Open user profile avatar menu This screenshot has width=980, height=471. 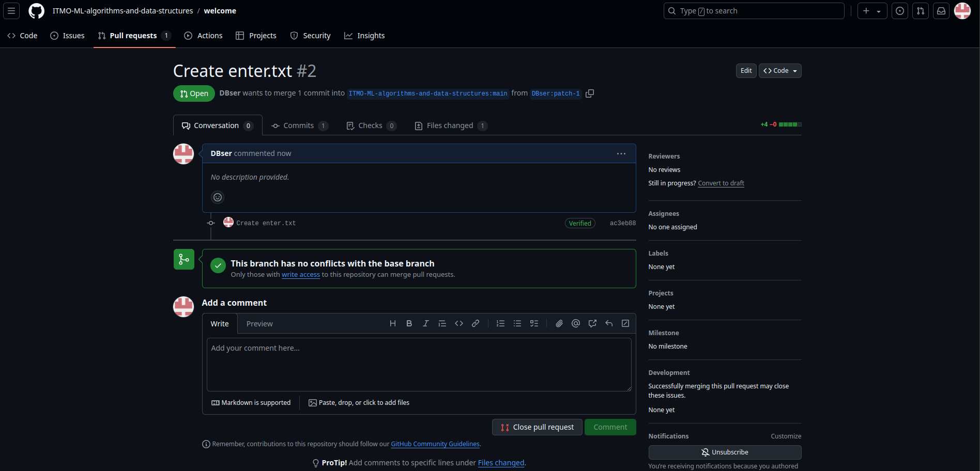click(962, 11)
